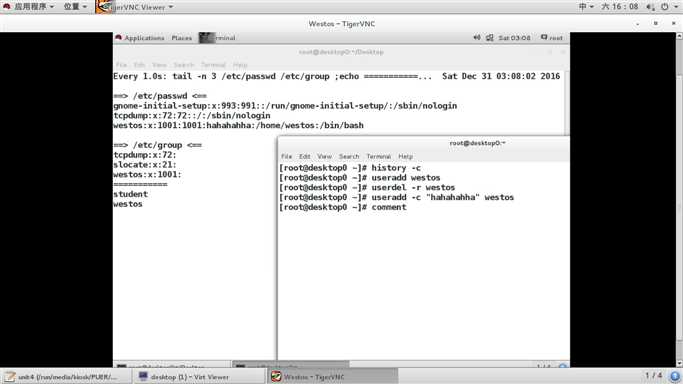Open Help menu in background Desktop terminal

click(240, 65)
